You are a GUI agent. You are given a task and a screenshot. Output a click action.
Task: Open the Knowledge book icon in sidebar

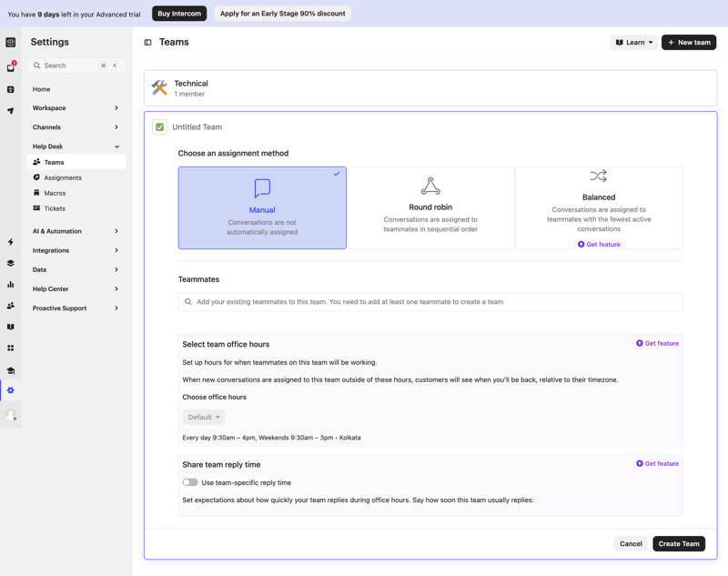(11, 327)
